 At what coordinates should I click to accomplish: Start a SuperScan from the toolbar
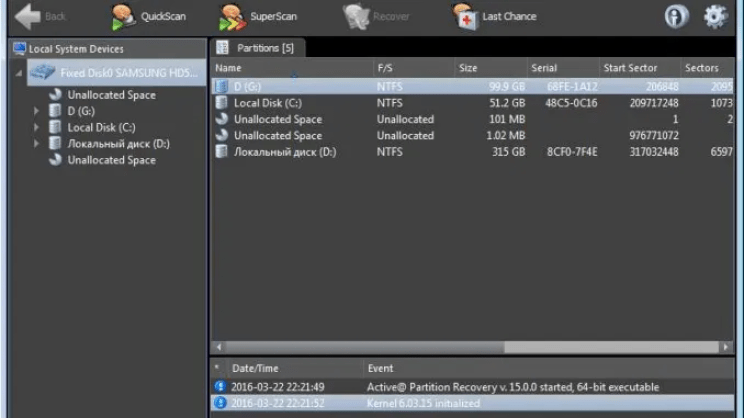(232, 17)
